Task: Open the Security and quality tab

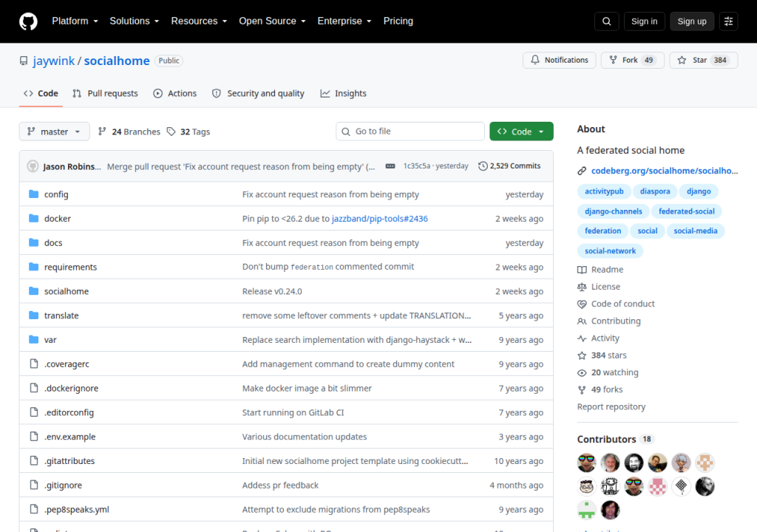Action: (x=258, y=93)
